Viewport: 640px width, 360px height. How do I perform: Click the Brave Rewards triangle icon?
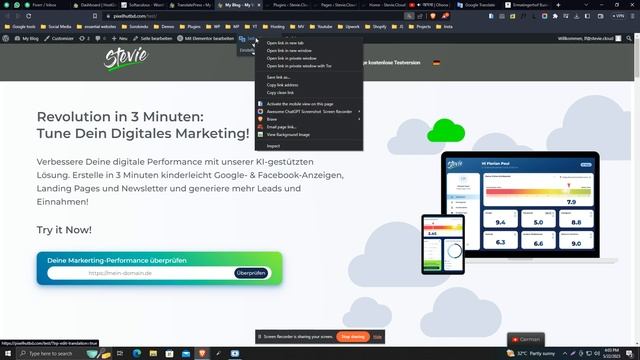click(445, 16)
